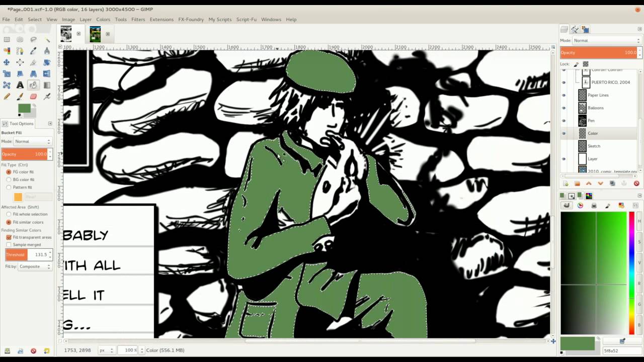
Task: Hide the Balloons layer eye icon
Action: [563, 108]
